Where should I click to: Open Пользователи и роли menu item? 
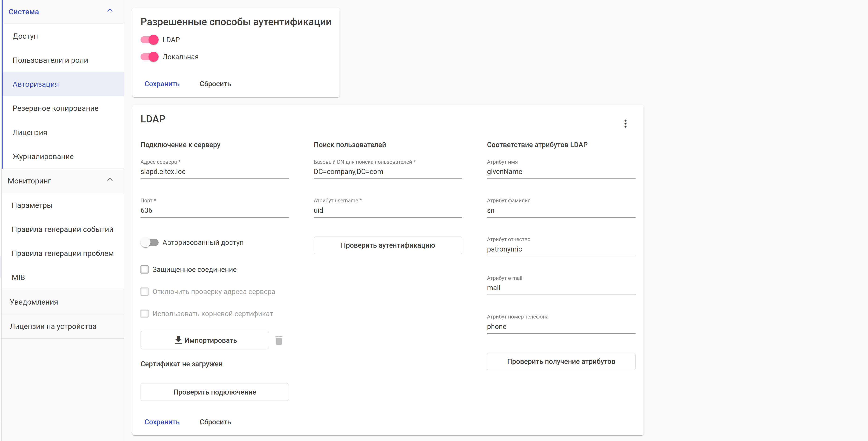point(50,60)
